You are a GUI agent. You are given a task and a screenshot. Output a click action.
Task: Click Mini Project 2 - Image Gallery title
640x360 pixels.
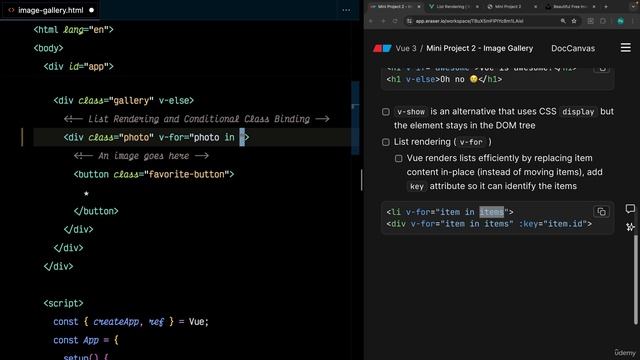[480, 48]
